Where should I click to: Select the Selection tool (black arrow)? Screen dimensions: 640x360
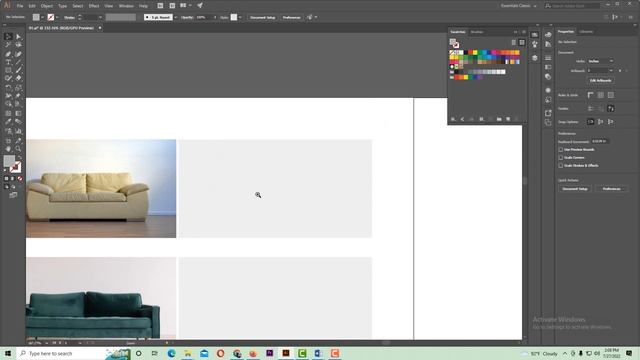coord(8,37)
